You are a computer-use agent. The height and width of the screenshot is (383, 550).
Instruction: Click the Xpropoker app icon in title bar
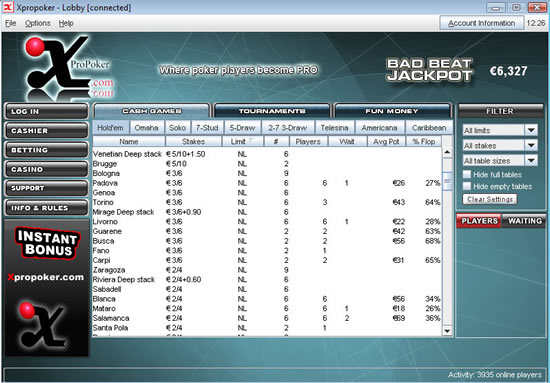pos(8,7)
